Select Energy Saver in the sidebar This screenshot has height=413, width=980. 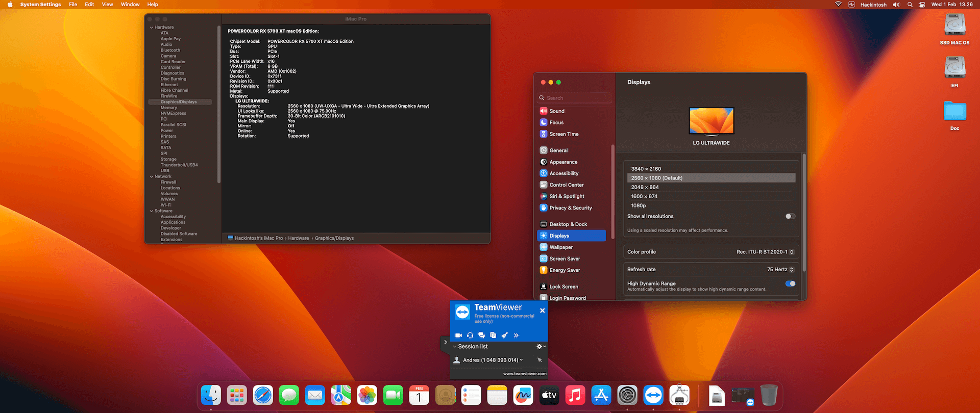pos(572,270)
